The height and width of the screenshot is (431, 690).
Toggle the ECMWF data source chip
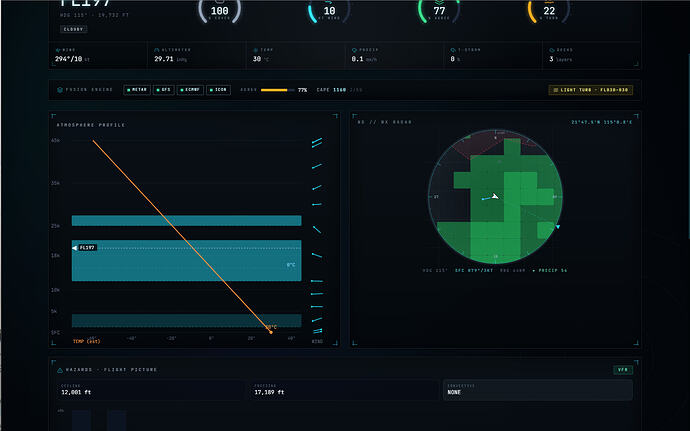coord(190,90)
